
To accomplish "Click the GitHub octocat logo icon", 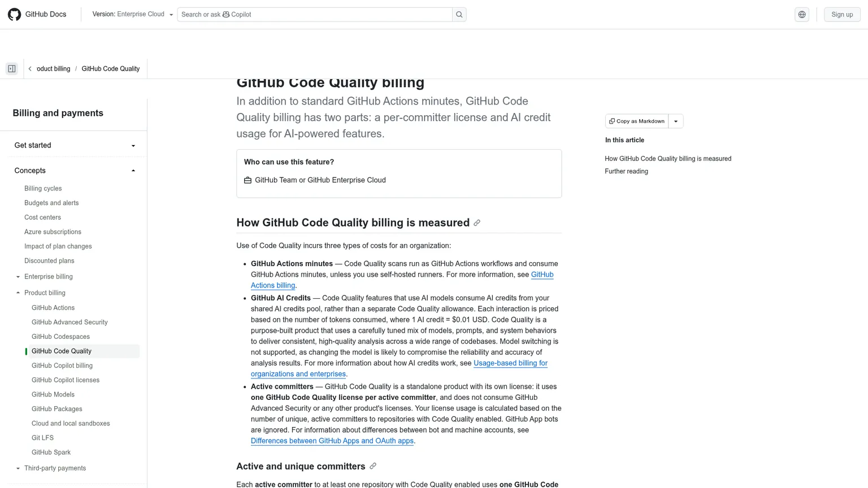I will click(x=15, y=14).
